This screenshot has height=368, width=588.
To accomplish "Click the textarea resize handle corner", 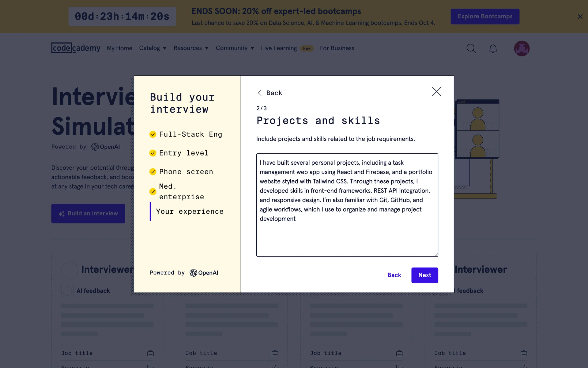I will (x=436, y=255).
